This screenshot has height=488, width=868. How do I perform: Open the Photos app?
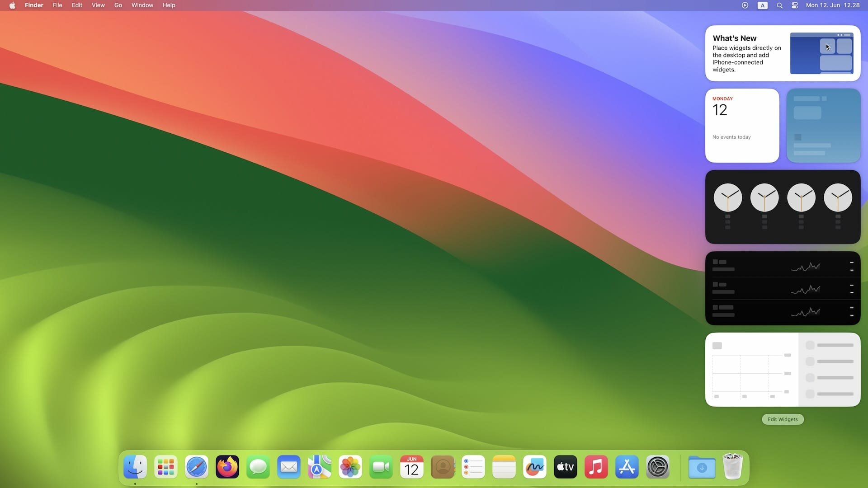coord(350,467)
